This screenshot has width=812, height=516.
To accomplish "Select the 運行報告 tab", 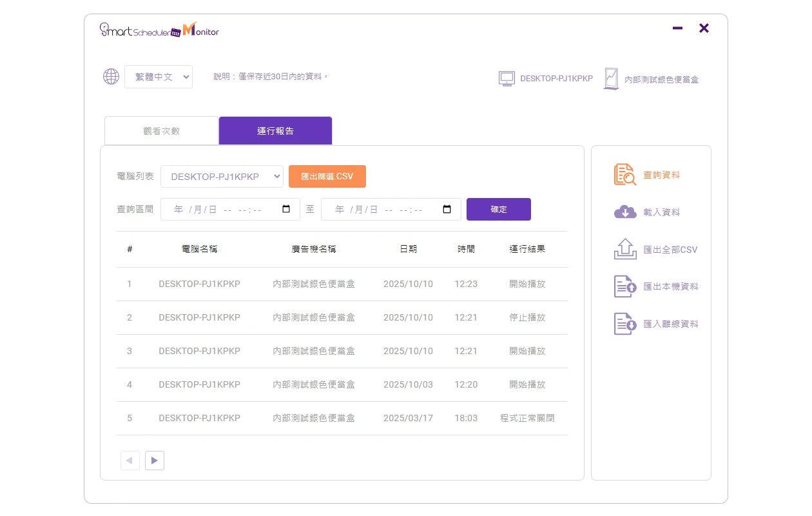I will pyautogui.click(x=275, y=131).
